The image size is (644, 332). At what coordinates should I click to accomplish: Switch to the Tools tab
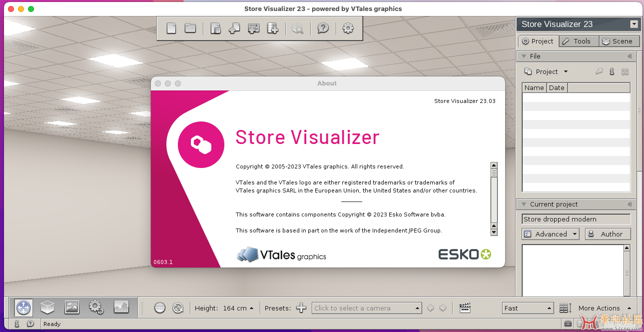click(x=578, y=41)
